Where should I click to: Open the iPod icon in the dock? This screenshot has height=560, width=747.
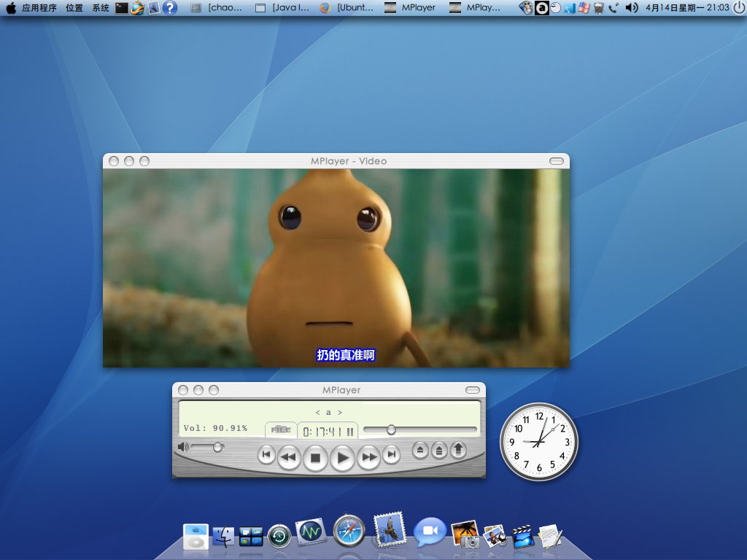pos(196,537)
